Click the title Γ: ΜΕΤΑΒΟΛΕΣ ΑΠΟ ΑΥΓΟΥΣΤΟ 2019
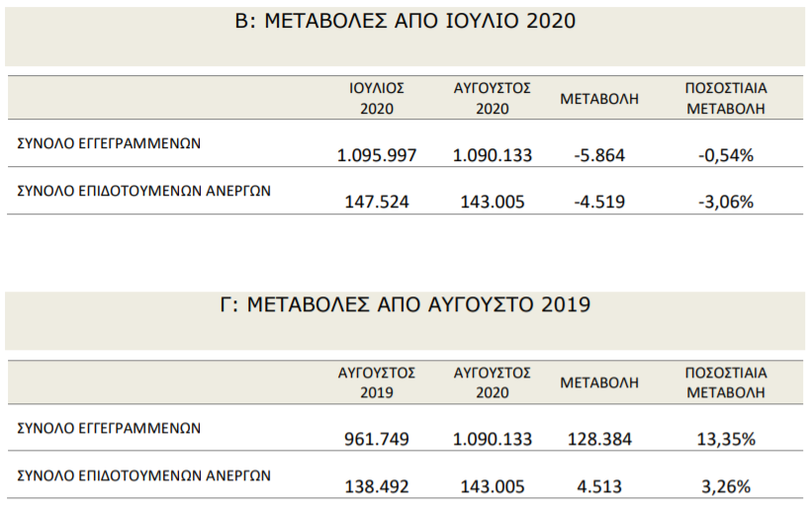This screenshot has height=510, width=812. point(405,305)
